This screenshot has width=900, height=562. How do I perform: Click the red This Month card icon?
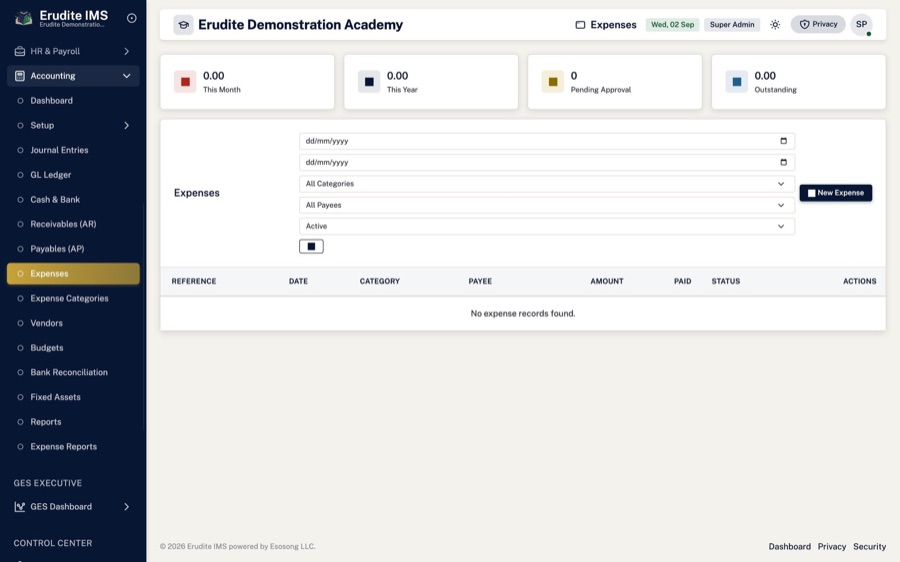(x=185, y=82)
